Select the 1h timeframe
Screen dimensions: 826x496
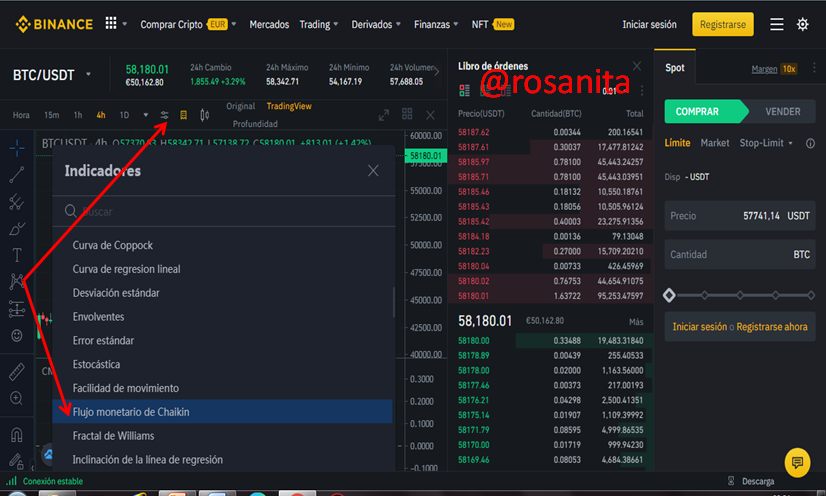[78, 115]
